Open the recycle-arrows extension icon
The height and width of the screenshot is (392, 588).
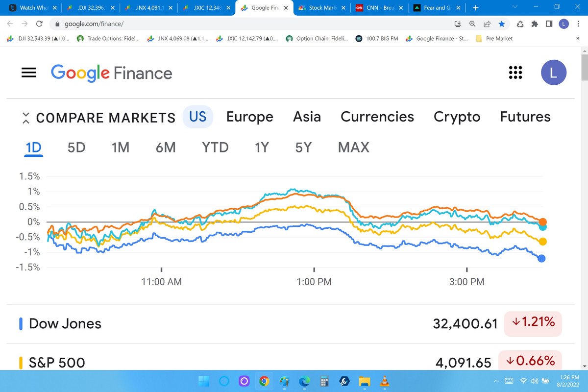520,24
